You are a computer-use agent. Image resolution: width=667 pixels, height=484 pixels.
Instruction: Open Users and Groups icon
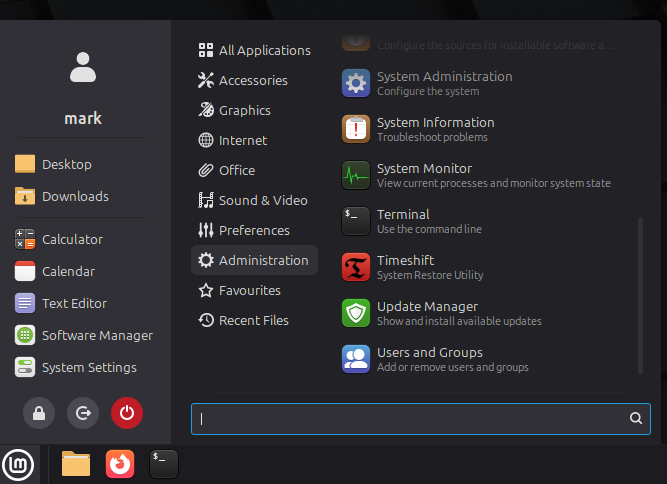tap(356, 359)
